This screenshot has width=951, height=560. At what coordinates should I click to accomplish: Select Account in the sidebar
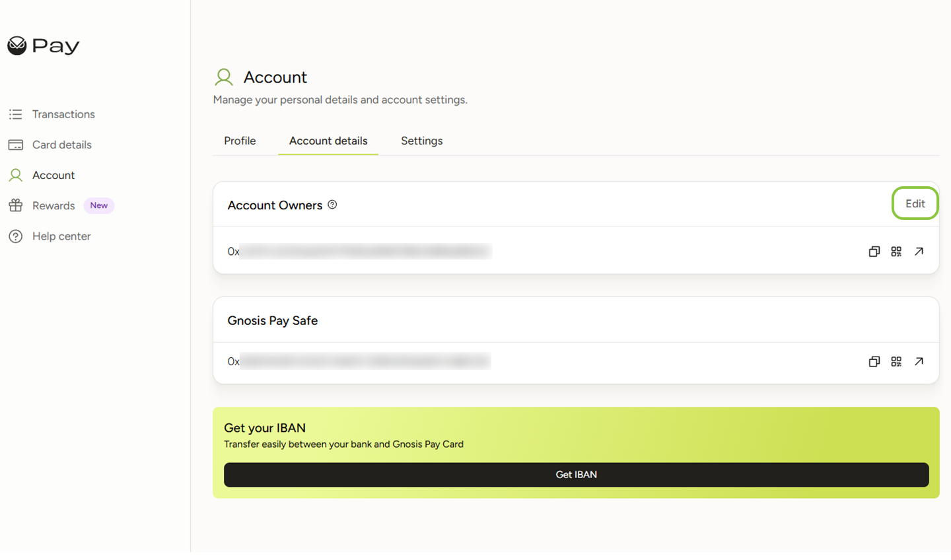coord(53,175)
